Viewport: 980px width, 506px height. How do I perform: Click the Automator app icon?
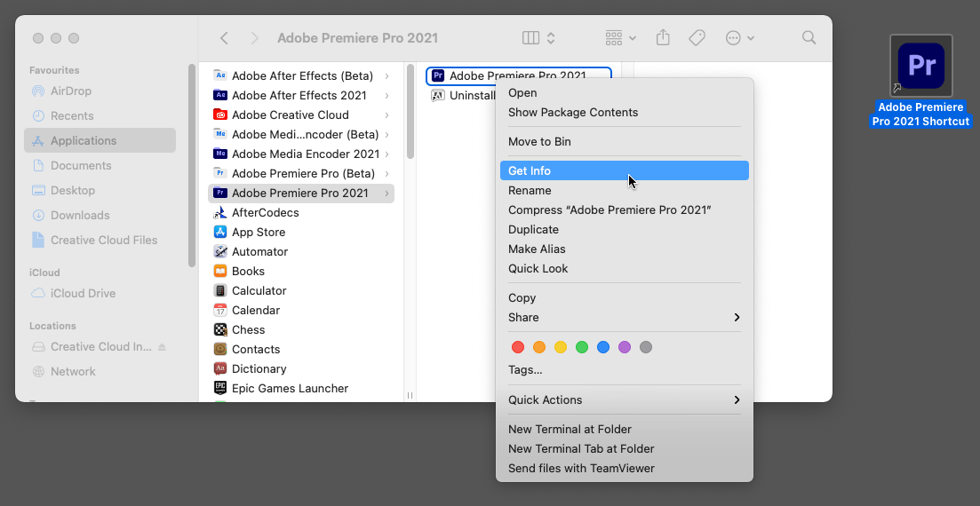click(x=220, y=251)
